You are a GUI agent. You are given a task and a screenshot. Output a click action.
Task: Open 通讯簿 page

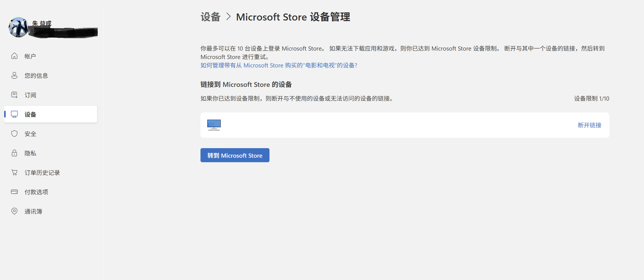tap(51, 211)
